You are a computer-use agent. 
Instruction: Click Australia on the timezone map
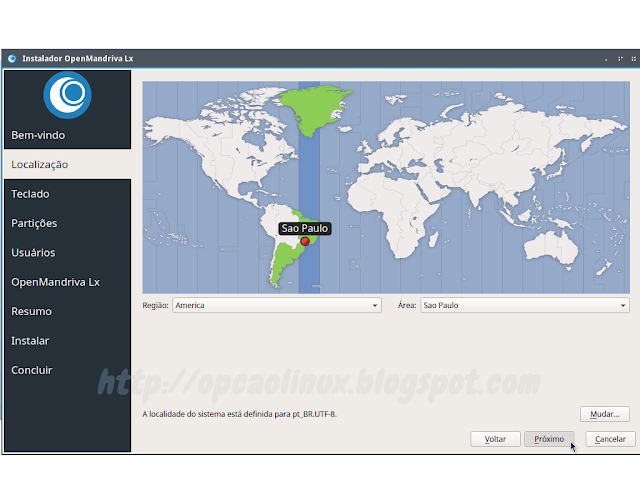coord(551,249)
